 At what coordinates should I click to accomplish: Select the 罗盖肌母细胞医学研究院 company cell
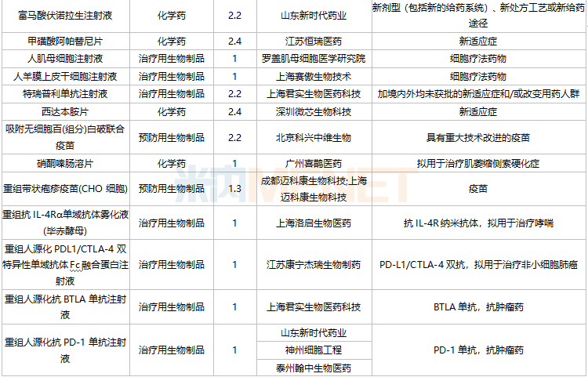pyautogui.click(x=313, y=59)
